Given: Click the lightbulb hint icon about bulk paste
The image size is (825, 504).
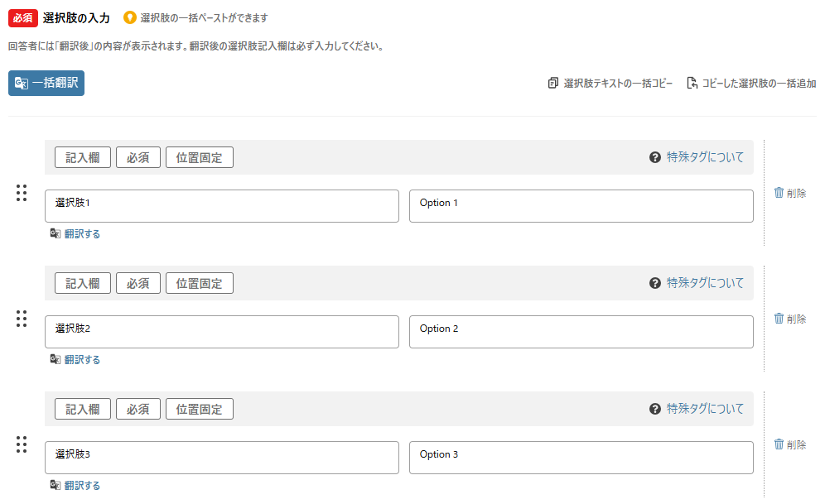Looking at the screenshot, I should [130, 17].
